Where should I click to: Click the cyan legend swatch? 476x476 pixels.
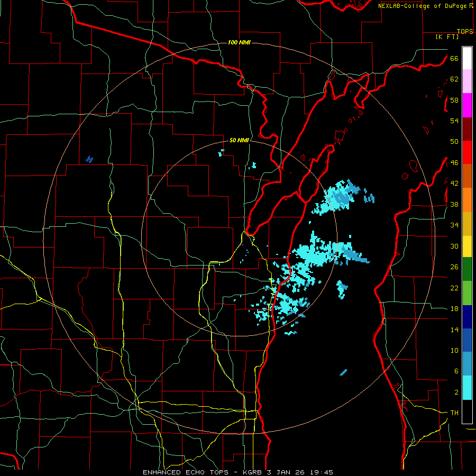click(467, 388)
